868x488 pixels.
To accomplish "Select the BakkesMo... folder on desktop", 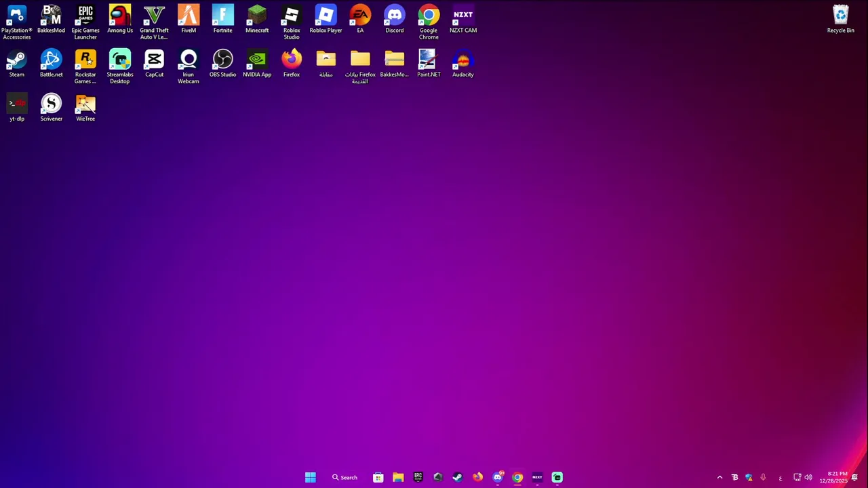I will pyautogui.click(x=394, y=64).
